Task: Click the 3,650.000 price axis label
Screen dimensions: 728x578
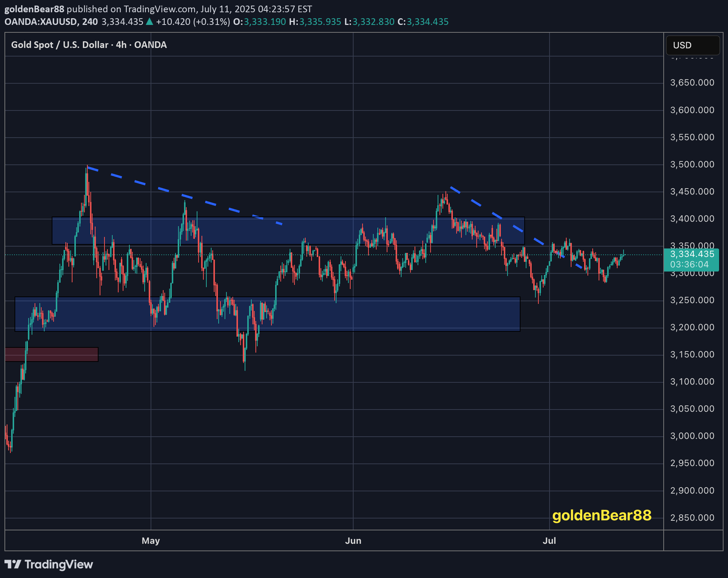Action: [692, 83]
